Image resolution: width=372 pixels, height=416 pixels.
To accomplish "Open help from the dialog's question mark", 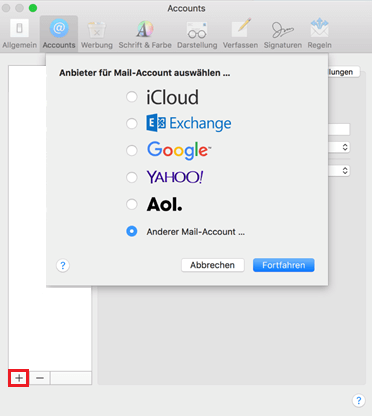I will (x=63, y=266).
